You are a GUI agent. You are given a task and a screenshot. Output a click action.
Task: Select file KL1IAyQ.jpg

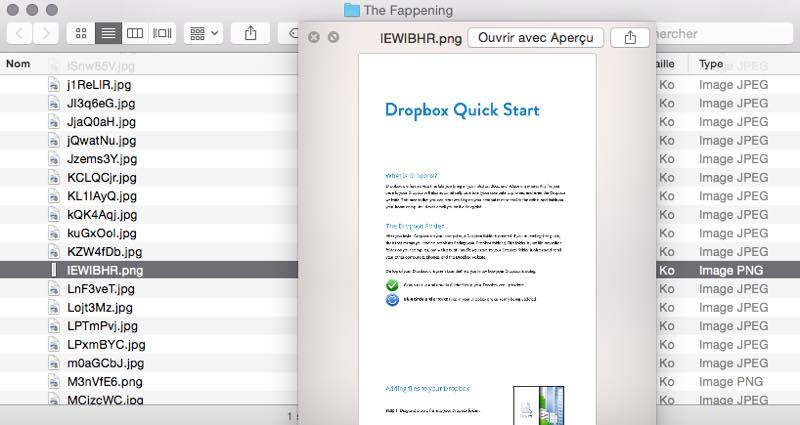(x=102, y=196)
